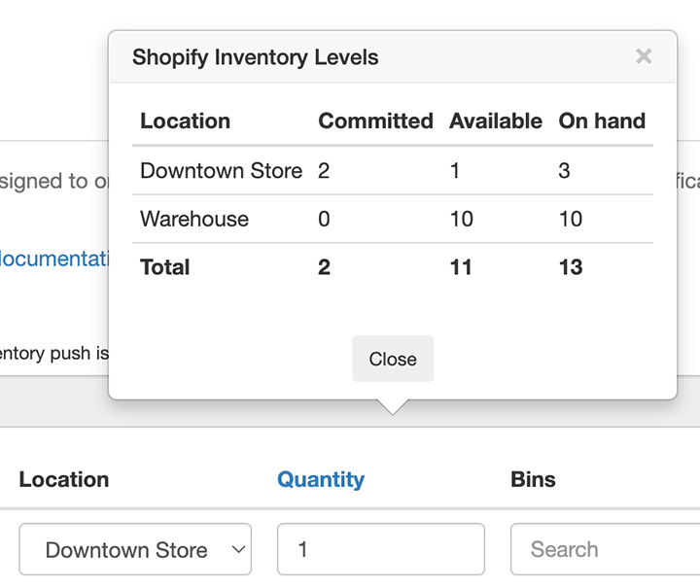Click the Downtown Store available value 1
The height and width of the screenshot is (588, 700).
click(455, 171)
